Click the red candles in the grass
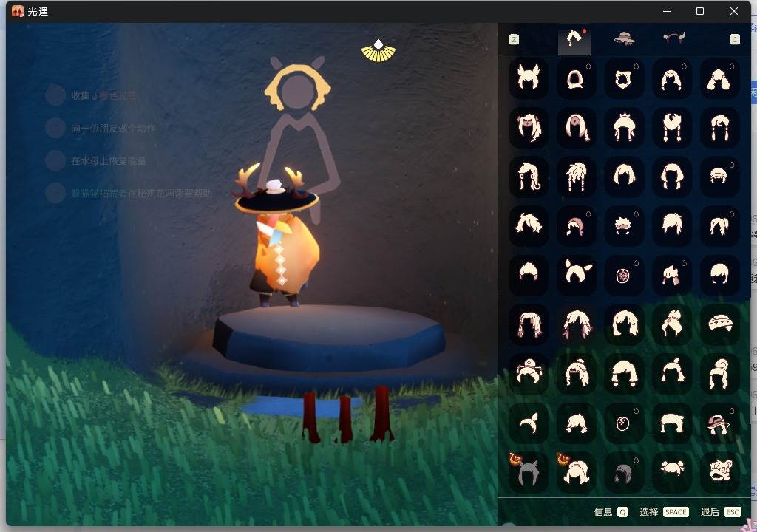 [x=347, y=415]
